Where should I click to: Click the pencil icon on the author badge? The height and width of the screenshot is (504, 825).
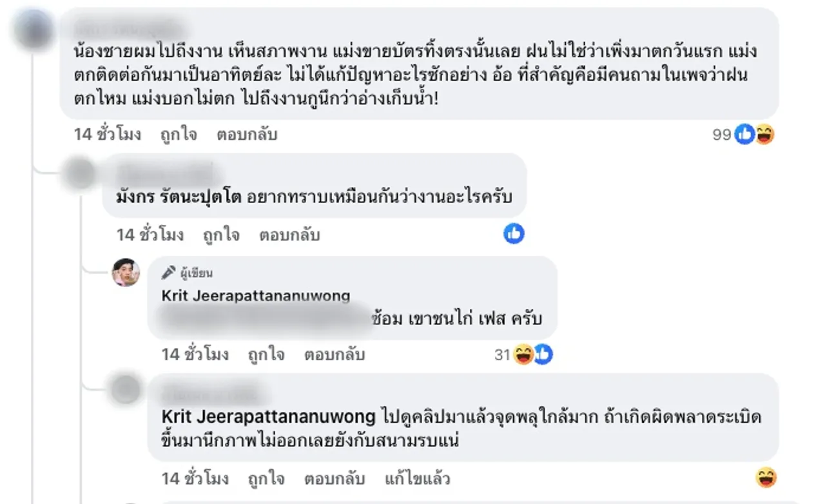point(168,272)
